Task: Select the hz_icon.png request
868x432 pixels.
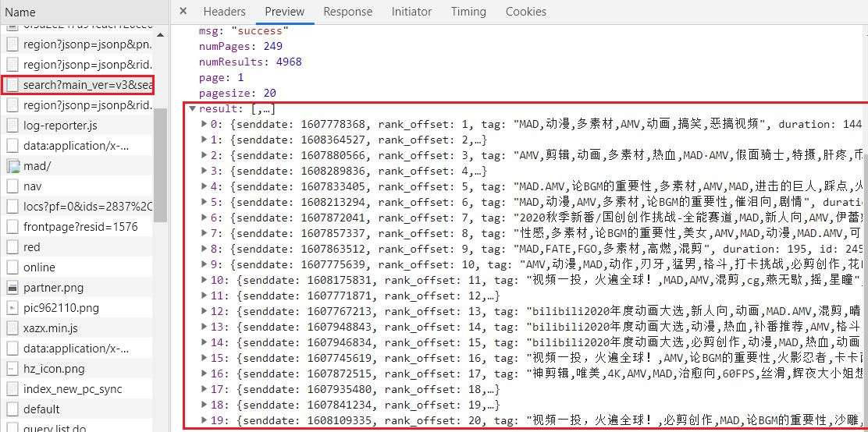Action: pos(76,368)
